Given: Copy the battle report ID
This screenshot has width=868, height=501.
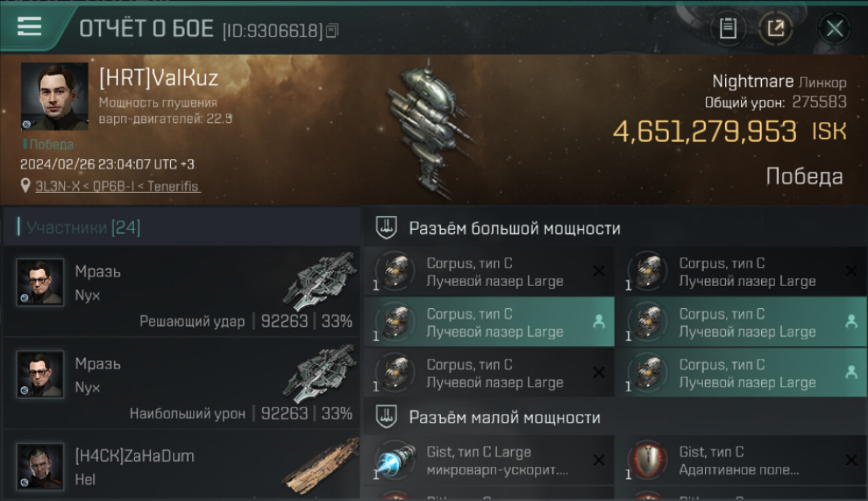Looking at the screenshot, I should coord(332,30).
